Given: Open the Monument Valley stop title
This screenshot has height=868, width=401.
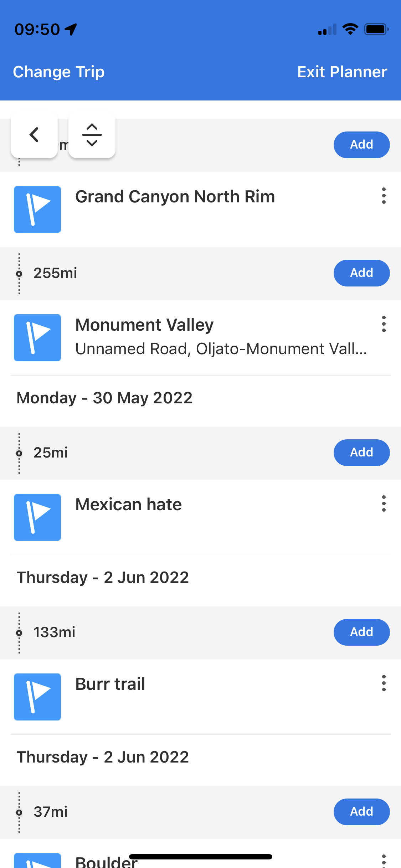Looking at the screenshot, I should click(144, 325).
